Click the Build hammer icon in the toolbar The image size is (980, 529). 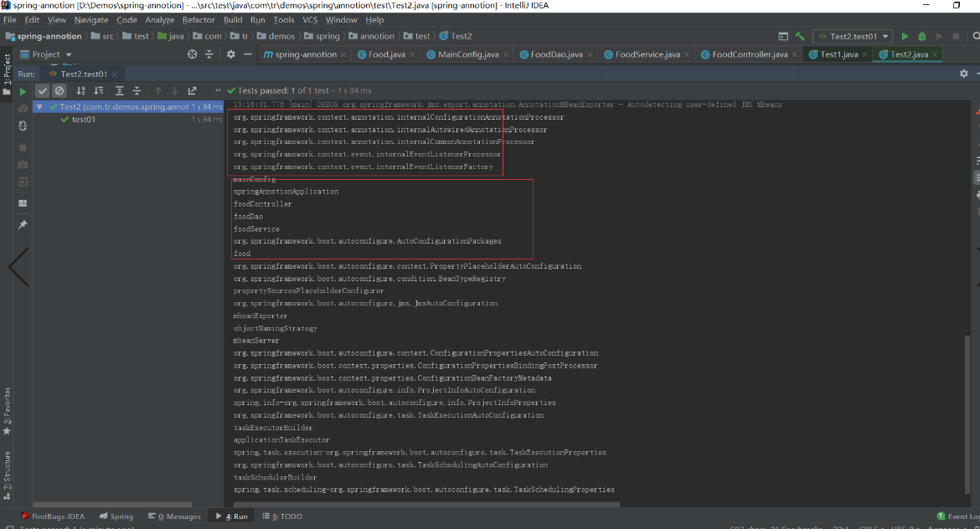point(798,36)
